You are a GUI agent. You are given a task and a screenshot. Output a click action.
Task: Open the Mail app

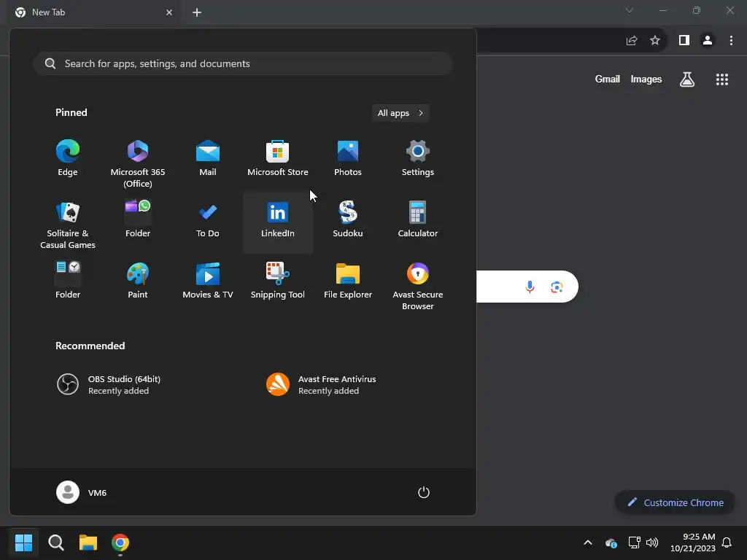(208, 158)
